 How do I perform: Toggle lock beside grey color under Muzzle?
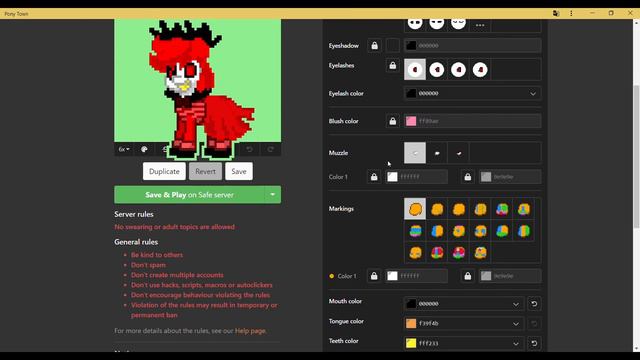coord(468,177)
